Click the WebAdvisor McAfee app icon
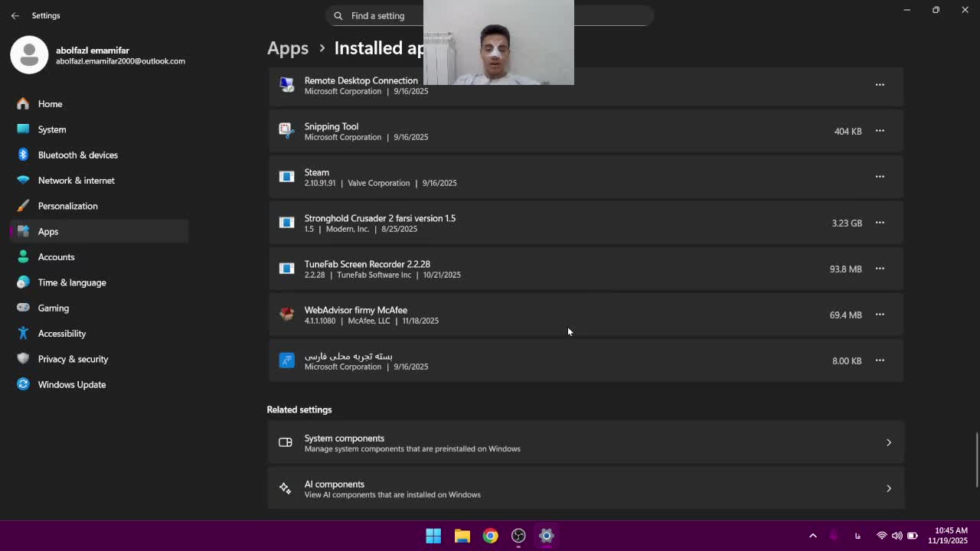 pyautogui.click(x=286, y=315)
